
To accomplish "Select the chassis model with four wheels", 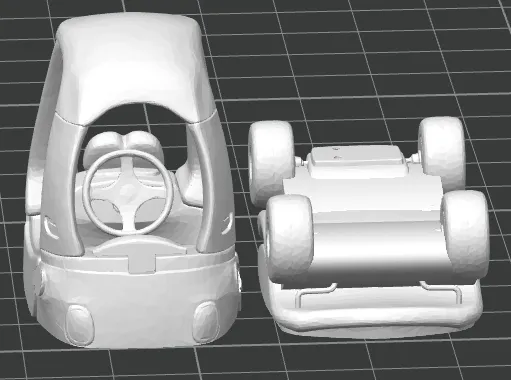I will pos(368,227).
